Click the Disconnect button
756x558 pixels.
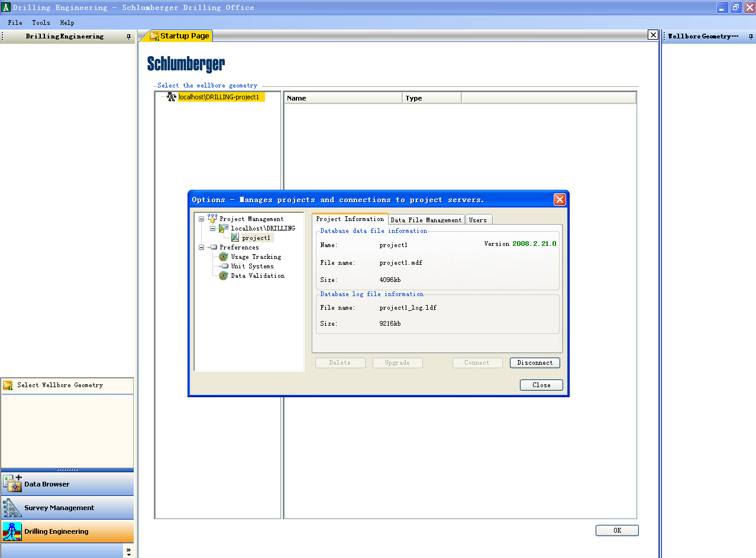tap(535, 363)
